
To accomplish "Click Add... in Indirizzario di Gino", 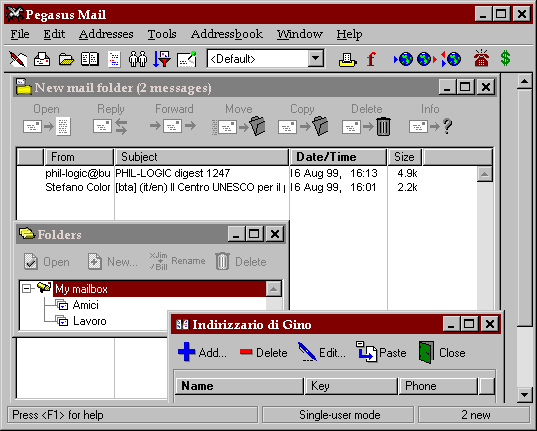I will pos(202,352).
